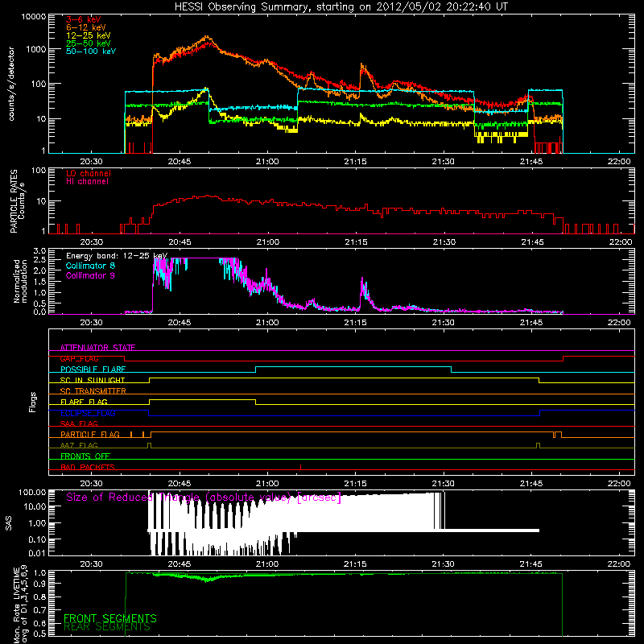
Task: Click the FRONTS_OFF flag label
Action: point(85,456)
